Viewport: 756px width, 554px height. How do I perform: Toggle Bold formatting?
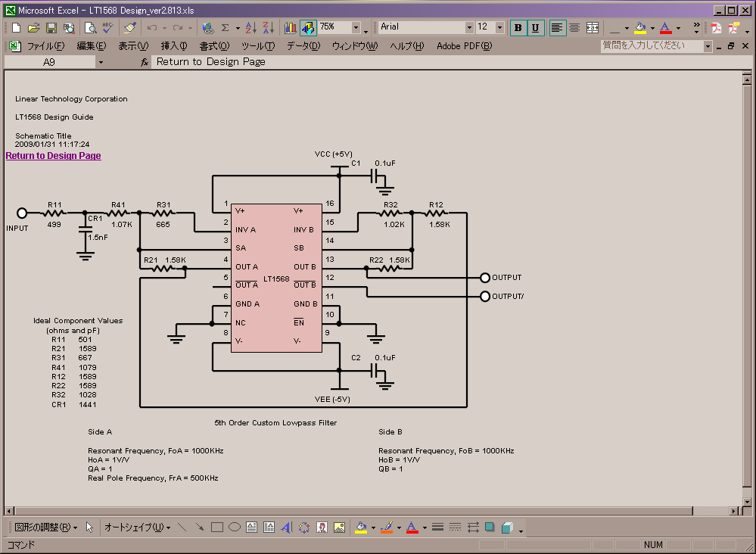click(x=518, y=27)
